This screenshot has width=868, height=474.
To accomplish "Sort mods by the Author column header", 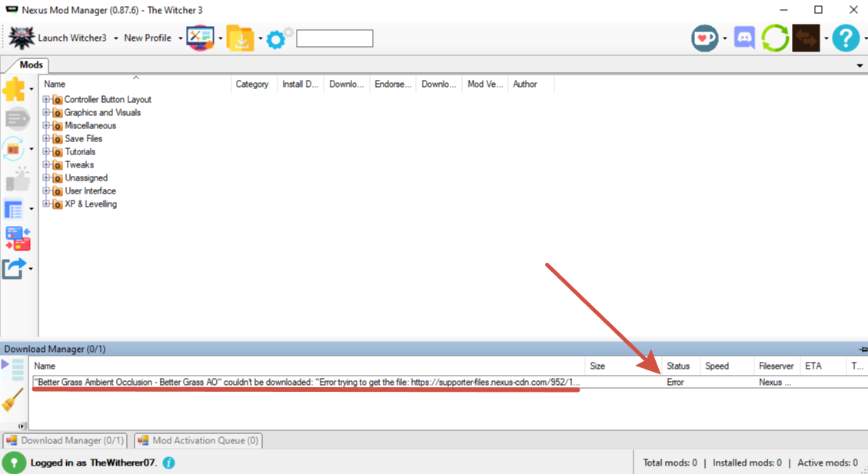I will [531, 84].
